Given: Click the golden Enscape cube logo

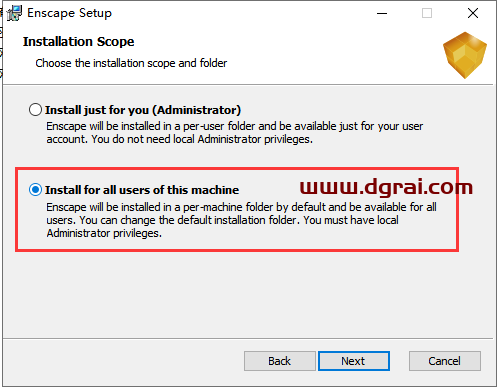Looking at the screenshot, I should click(x=465, y=55).
